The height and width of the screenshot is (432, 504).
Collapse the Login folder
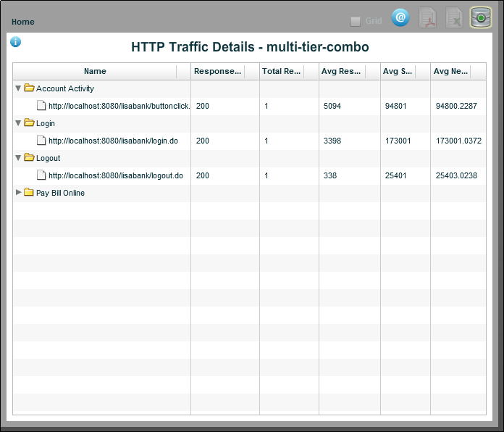tap(18, 123)
